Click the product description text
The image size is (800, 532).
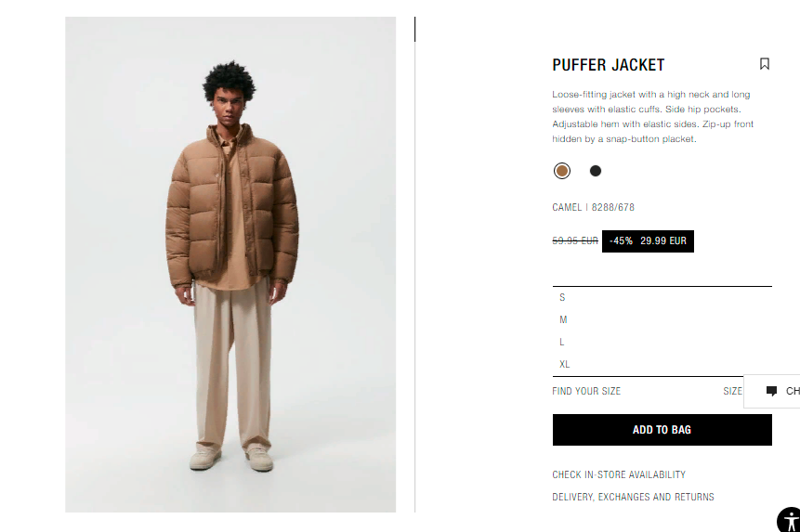pos(652,117)
